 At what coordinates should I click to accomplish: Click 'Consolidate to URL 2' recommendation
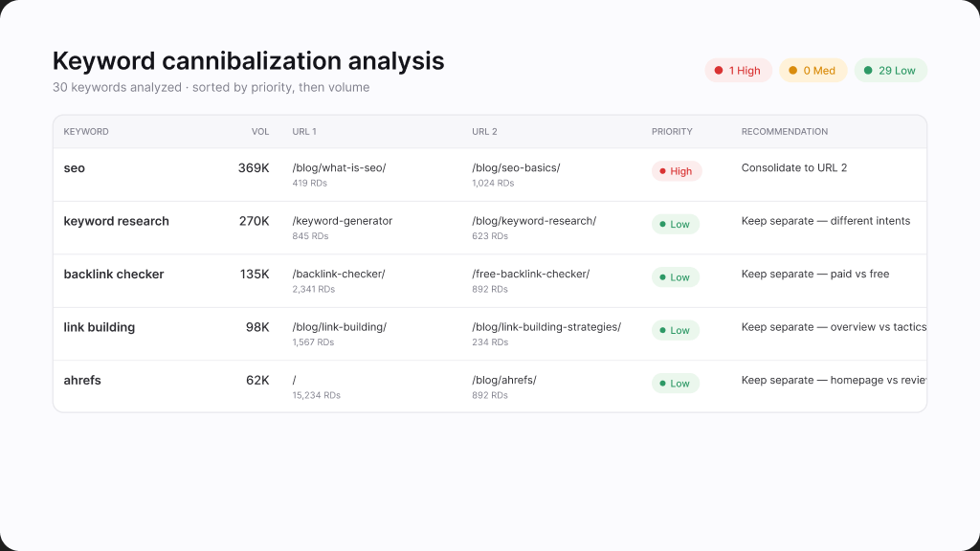(x=794, y=168)
